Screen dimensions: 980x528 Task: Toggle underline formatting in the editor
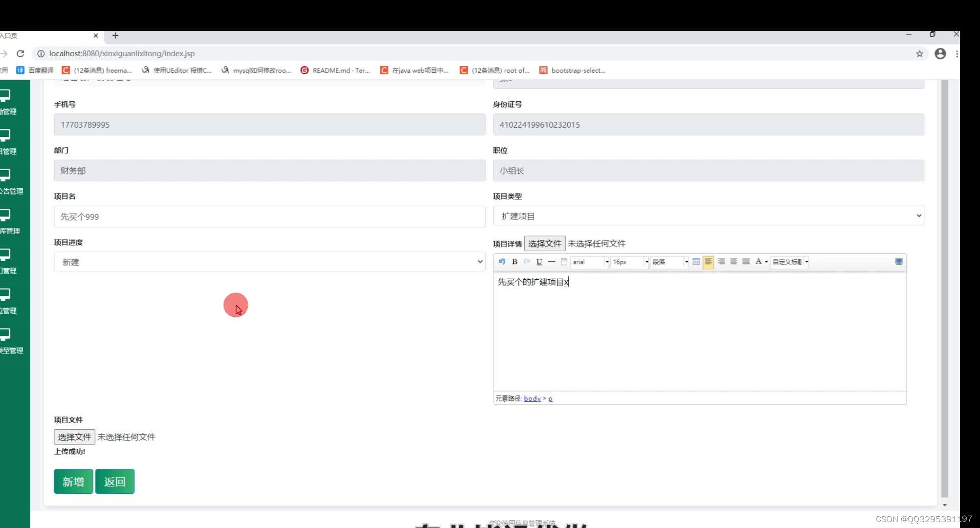(539, 262)
